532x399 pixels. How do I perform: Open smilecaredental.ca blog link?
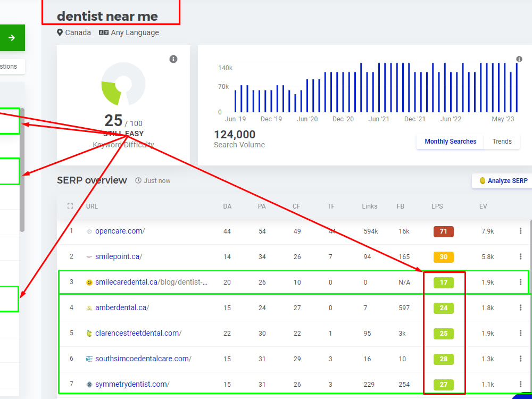pos(151,282)
